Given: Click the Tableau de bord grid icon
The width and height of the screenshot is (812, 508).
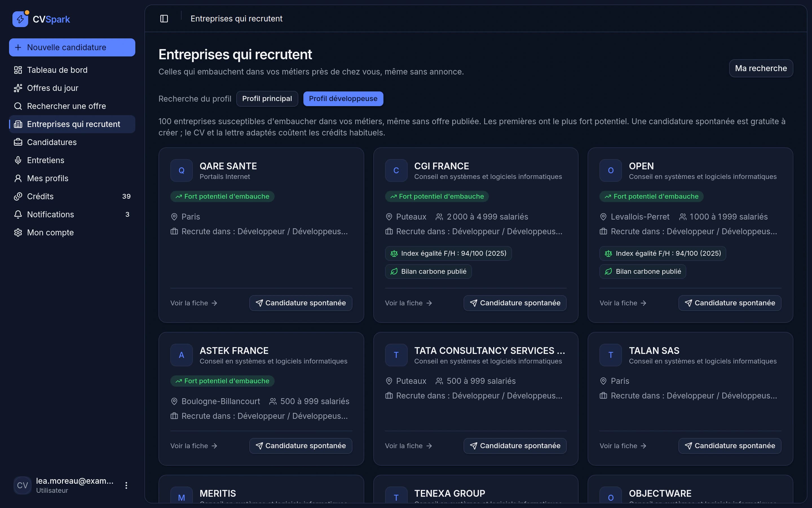Looking at the screenshot, I should coord(18,70).
